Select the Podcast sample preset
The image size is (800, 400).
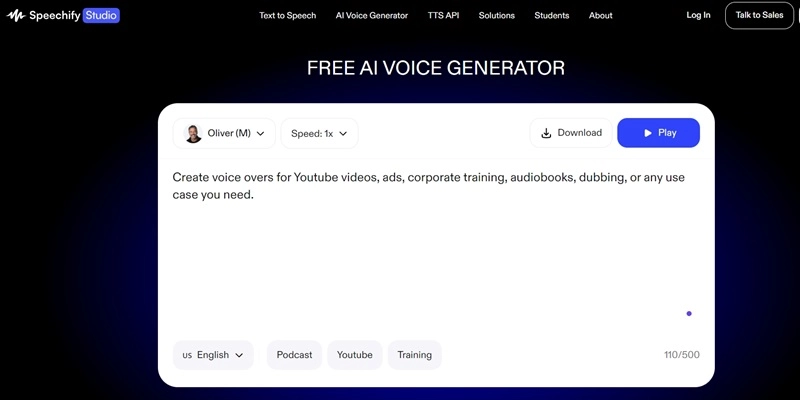point(294,355)
